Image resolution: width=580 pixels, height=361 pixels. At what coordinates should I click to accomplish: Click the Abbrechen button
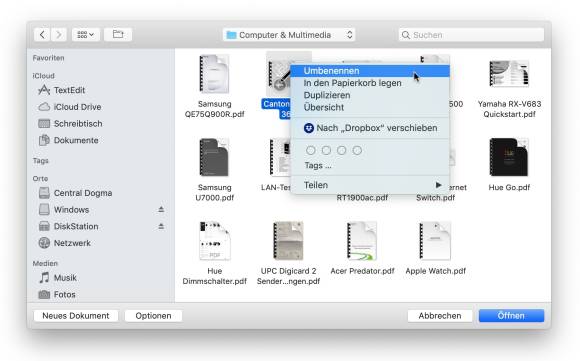point(440,316)
